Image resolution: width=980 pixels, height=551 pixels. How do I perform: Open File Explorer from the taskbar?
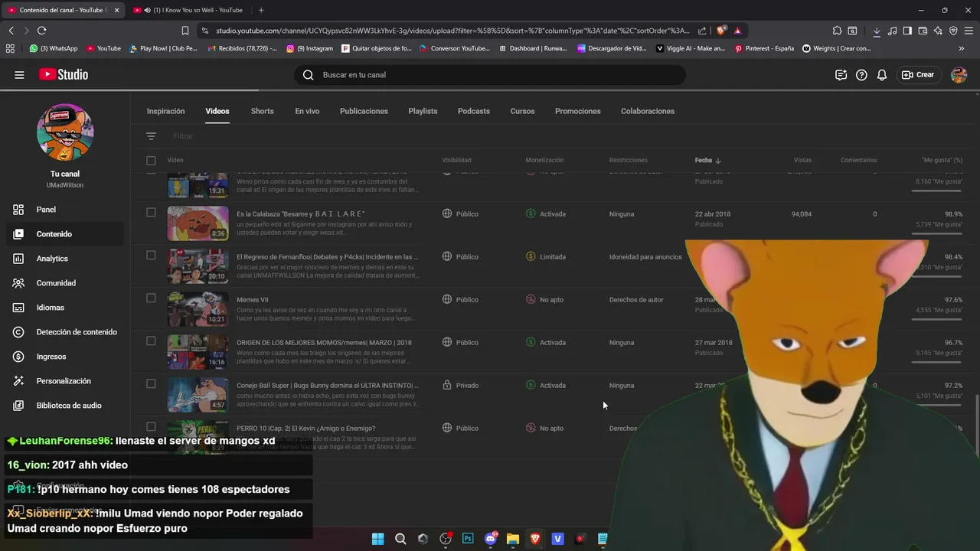tap(513, 539)
